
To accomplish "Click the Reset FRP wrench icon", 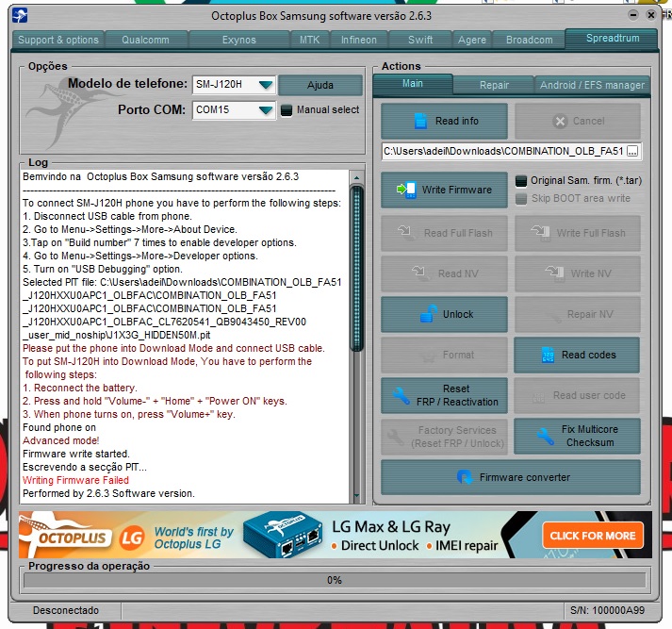I will 402,395.
